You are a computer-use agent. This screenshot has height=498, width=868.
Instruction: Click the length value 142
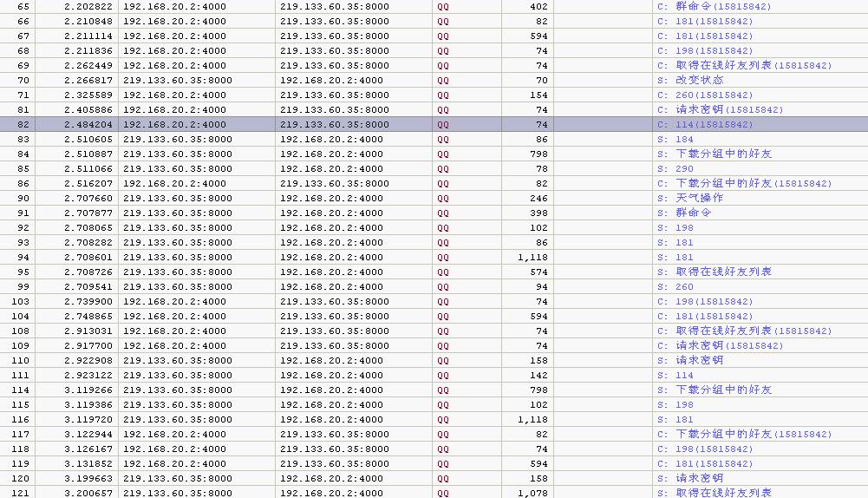[538, 375]
